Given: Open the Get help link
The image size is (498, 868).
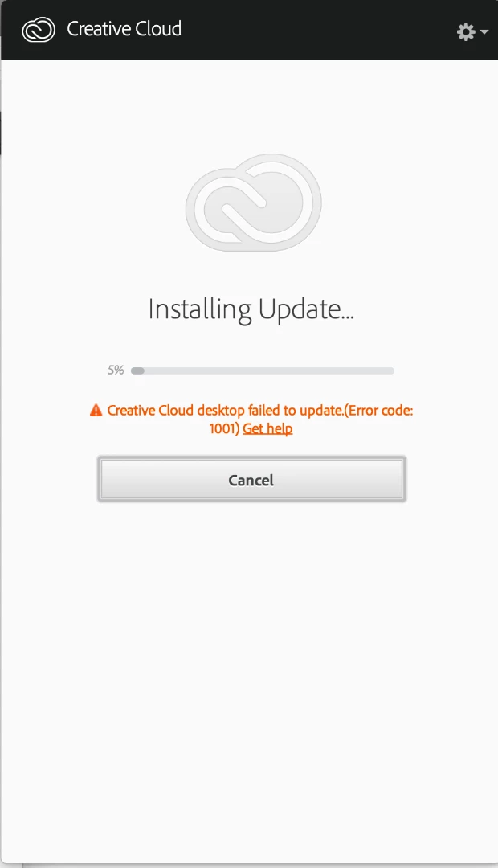Looking at the screenshot, I should coord(267,428).
